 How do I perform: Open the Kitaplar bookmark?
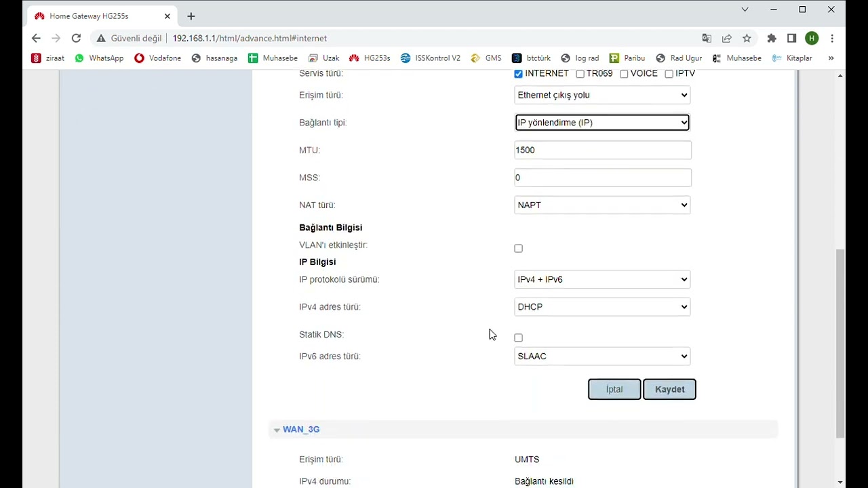pos(792,58)
